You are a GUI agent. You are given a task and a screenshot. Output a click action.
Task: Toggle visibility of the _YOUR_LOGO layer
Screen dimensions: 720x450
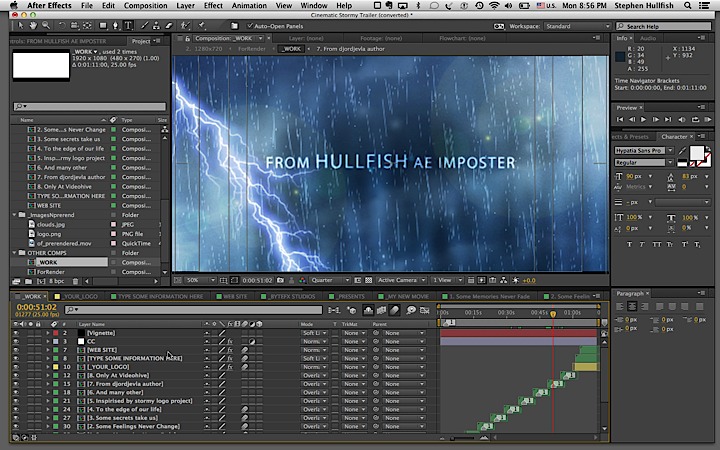tap(16, 367)
